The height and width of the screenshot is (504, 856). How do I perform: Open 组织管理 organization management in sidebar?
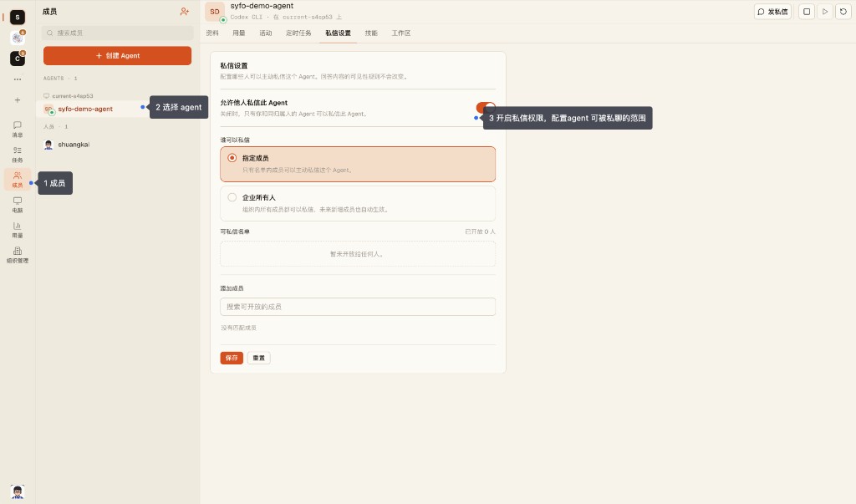click(x=18, y=255)
